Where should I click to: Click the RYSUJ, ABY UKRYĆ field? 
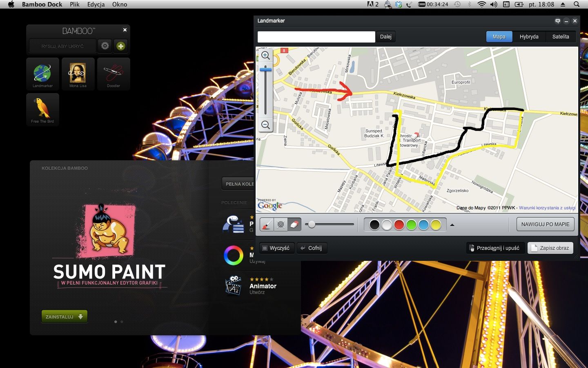(62, 46)
